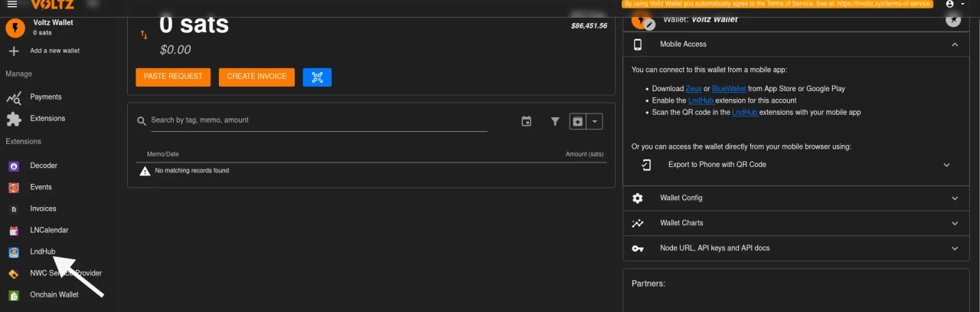Toggle the sats/fiat swap arrows icon
This screenshot has width=980, height=312.
pos(144,34)
